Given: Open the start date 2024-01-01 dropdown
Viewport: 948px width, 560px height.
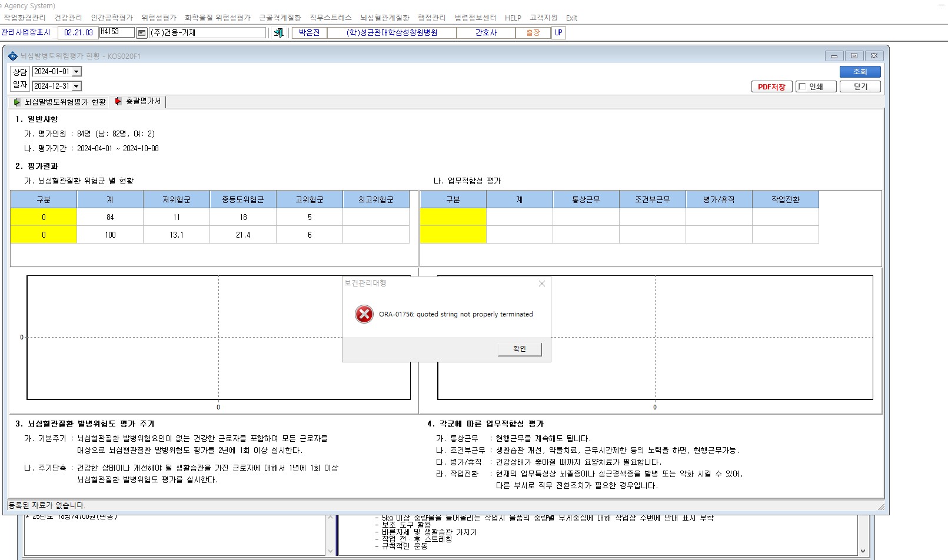Looking at the screenshot, I should click(x=76, y=72).
